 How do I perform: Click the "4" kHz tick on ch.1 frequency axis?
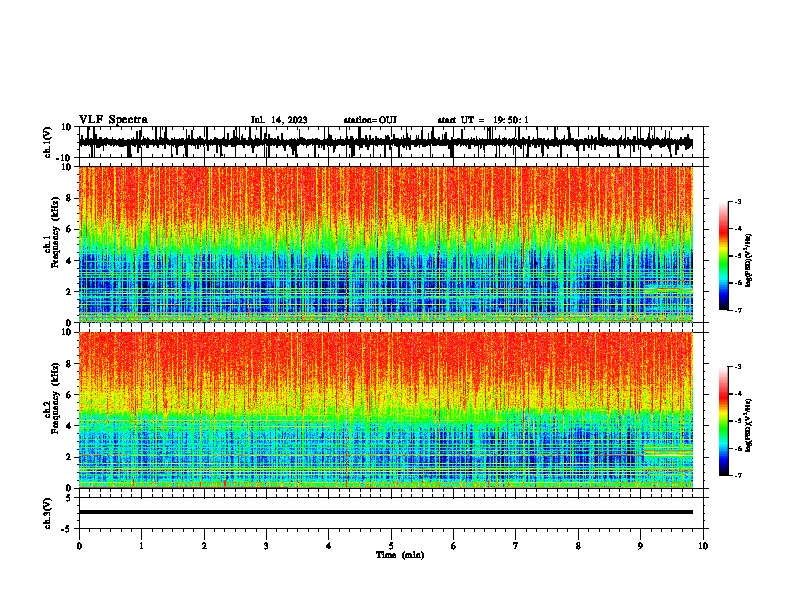click(70, 261)
